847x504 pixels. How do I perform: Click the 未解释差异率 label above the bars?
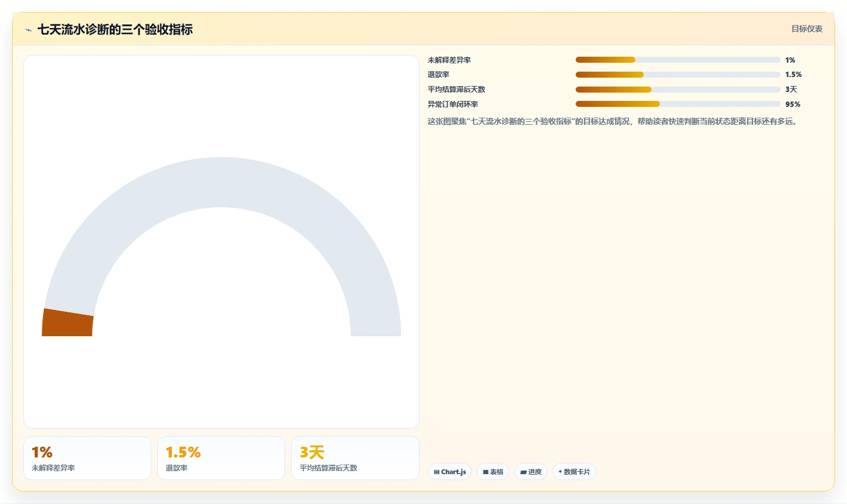coord(450,60)
